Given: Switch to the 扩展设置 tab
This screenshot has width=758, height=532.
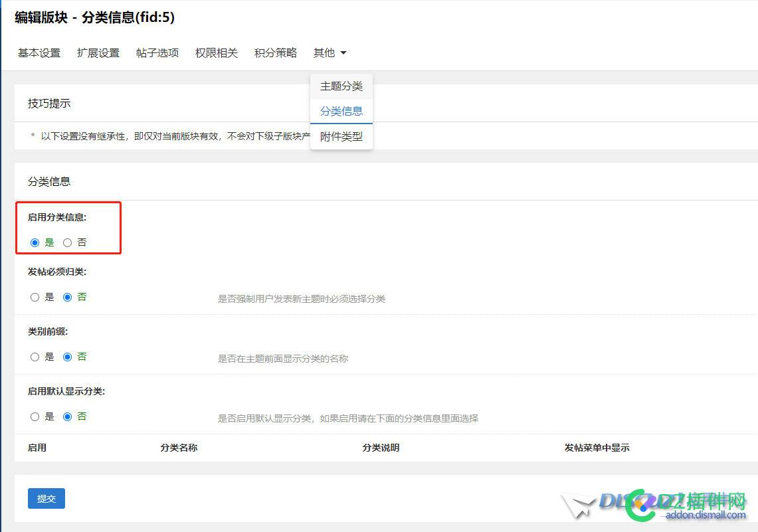Looking at the screenshot, I should point(98,52).
